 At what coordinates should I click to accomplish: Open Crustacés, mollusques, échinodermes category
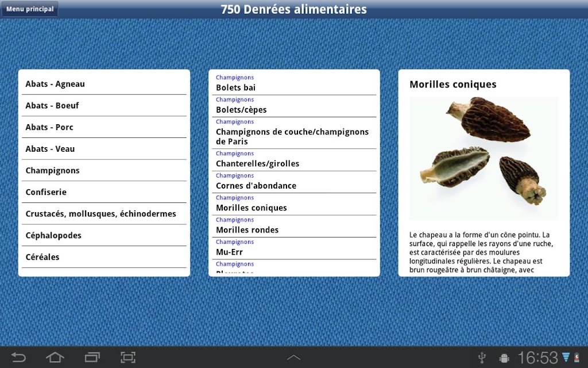click(x=104, y=214)
